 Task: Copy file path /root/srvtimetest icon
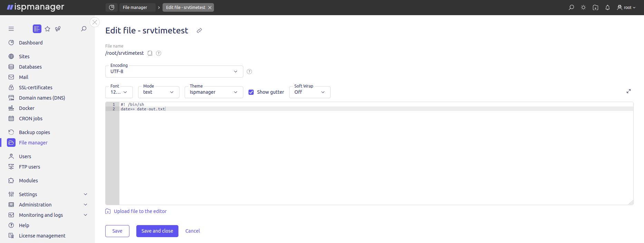tap(150, 53)
